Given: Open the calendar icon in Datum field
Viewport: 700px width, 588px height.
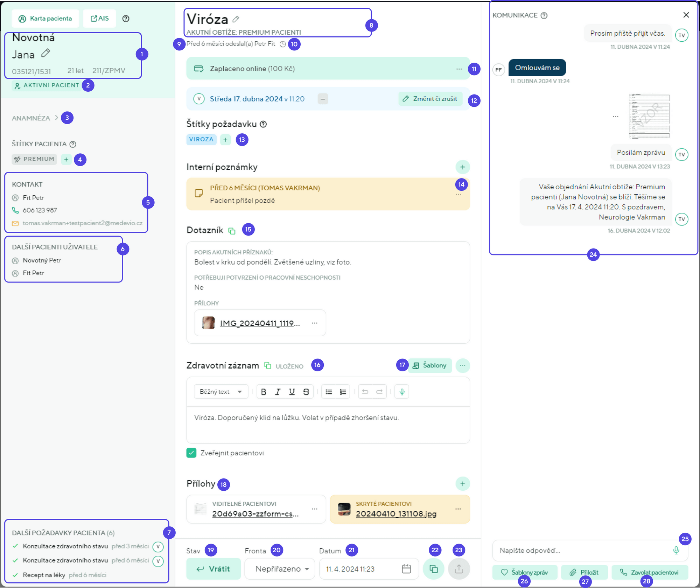Looking at the screenshot, I should (x=406, y=569).
